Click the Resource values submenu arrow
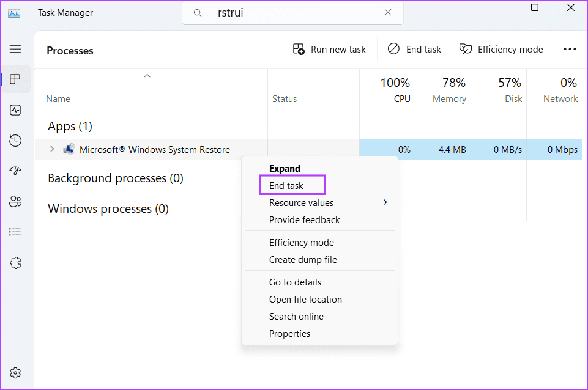The width and height of the screenshot is (588, 390). pyautogui.click(x=385, y=202)
